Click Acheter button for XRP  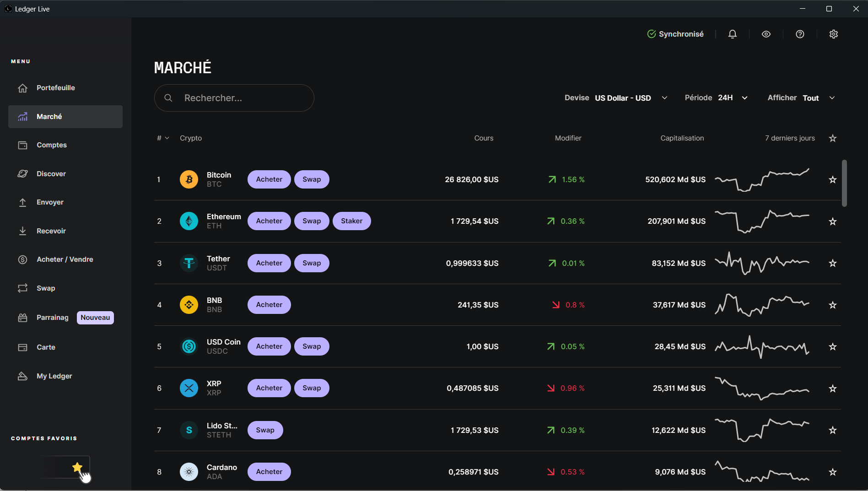tap(269, 388)
